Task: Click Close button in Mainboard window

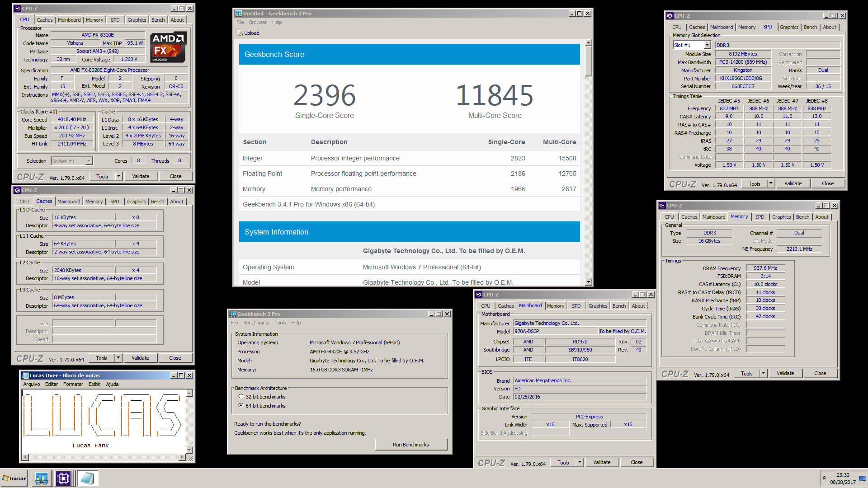Action: tap(637, 463)
